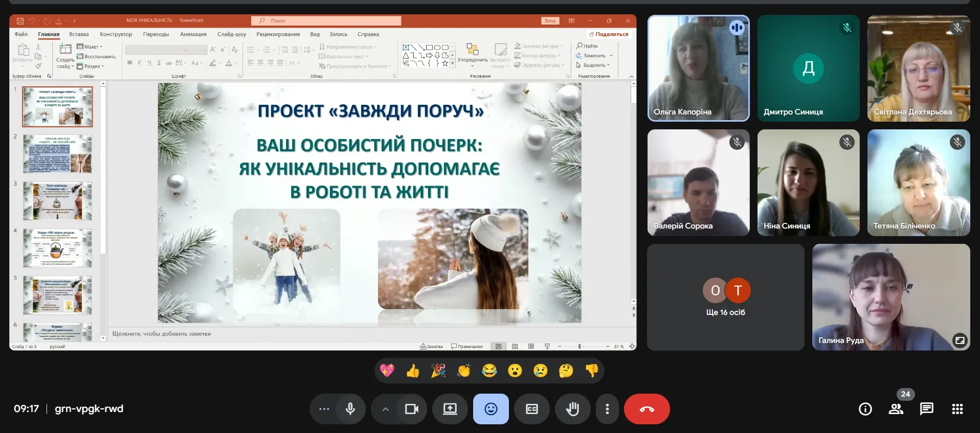
Task: Click the present screen button
Action: pos(450,409)
